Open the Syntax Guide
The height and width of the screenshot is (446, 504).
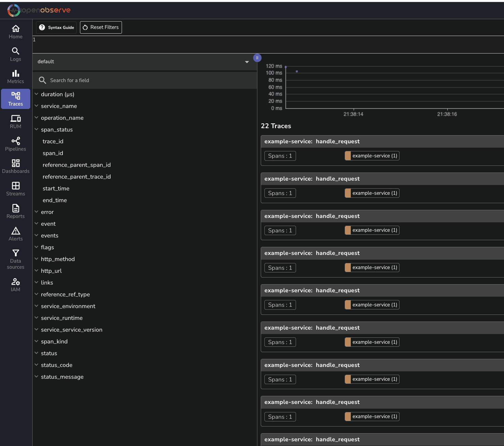(x=56, y=27)
